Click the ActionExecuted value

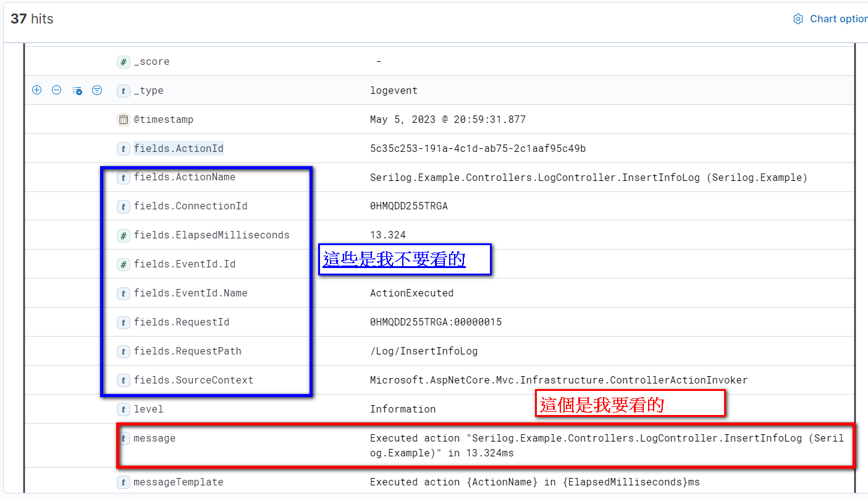point(412,293)
